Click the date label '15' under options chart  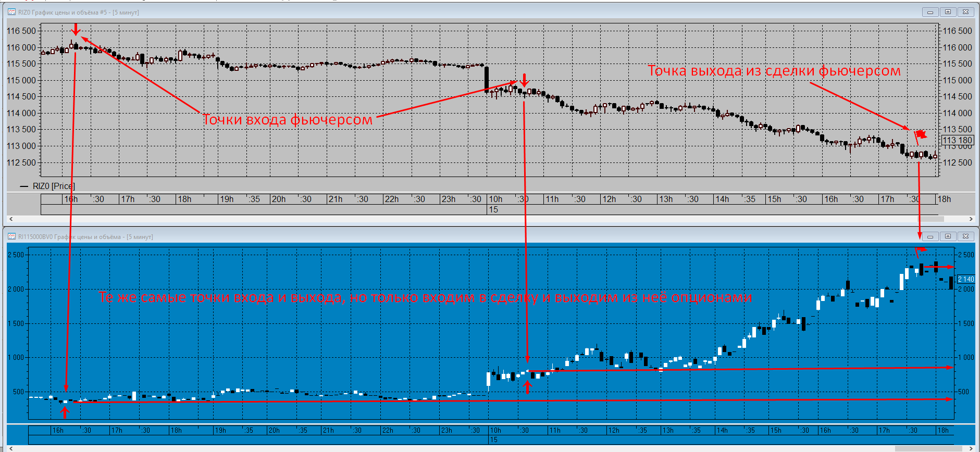pyautogui.click(x=493, y=440)
